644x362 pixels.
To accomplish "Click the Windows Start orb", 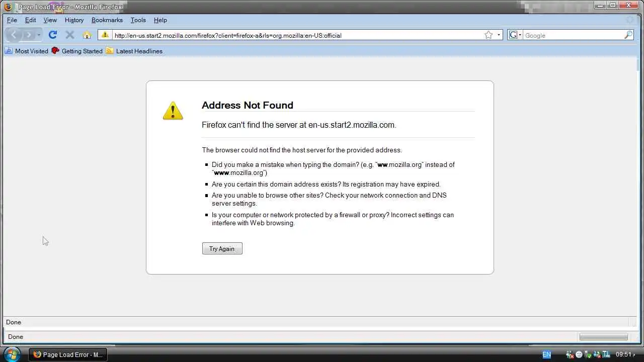I will 12,354.
